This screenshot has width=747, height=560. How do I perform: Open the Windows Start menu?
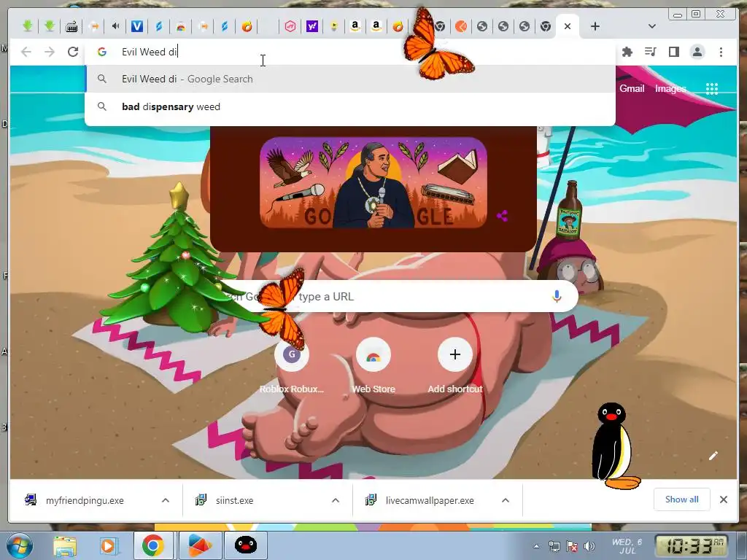pyautogui.click(x=20, y=545)
